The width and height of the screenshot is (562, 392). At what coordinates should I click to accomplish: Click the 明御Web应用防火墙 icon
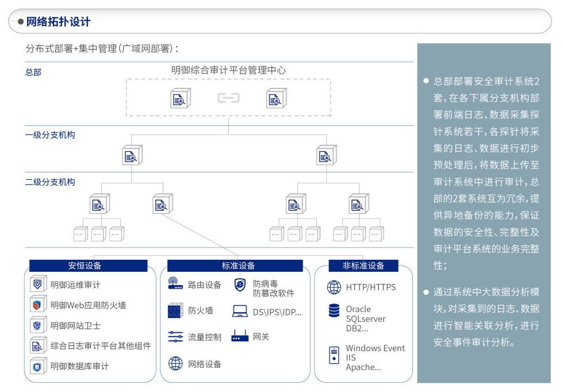tap(38, 305)
